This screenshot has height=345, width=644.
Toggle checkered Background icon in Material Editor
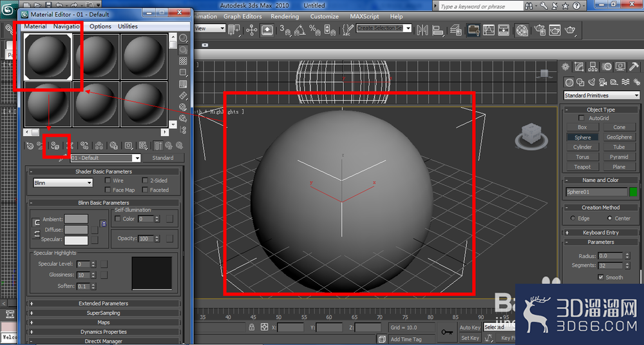point(183,61)
